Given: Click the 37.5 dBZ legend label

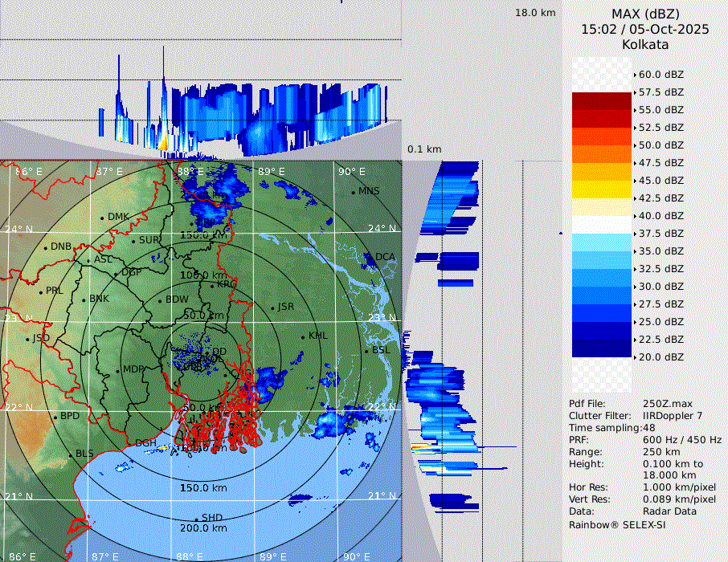Looking at the screenshot, I should (x=661, y=233).
